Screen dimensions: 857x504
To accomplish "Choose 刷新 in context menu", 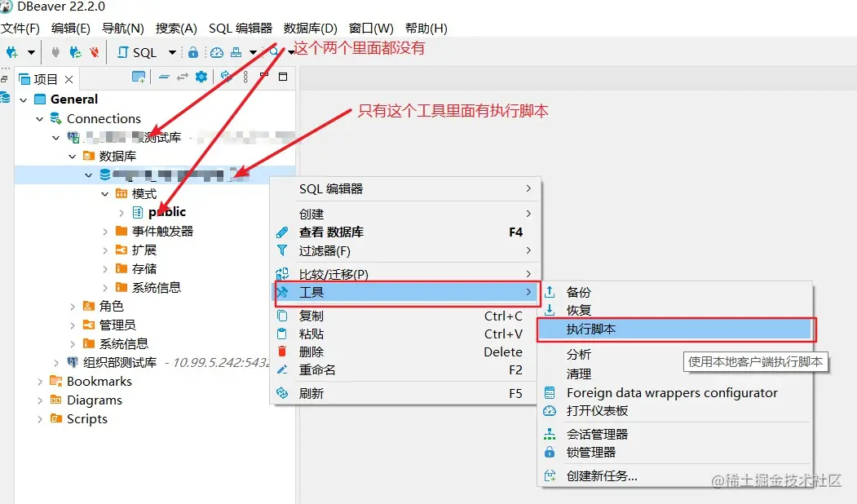I will click(405, 394).
